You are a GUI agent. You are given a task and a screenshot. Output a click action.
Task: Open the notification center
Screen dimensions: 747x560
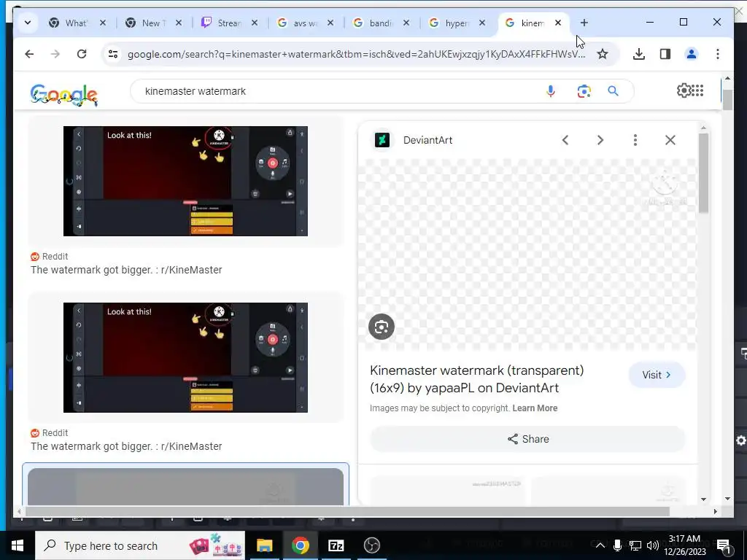724,545
